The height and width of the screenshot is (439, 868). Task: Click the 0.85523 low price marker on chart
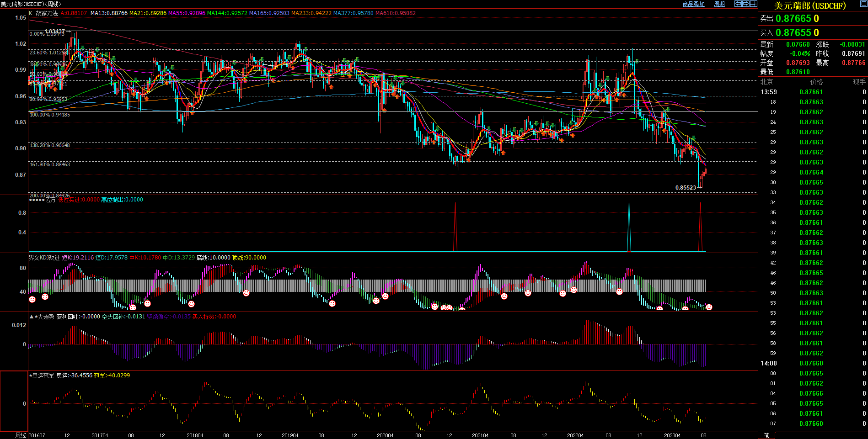point(686,188)
